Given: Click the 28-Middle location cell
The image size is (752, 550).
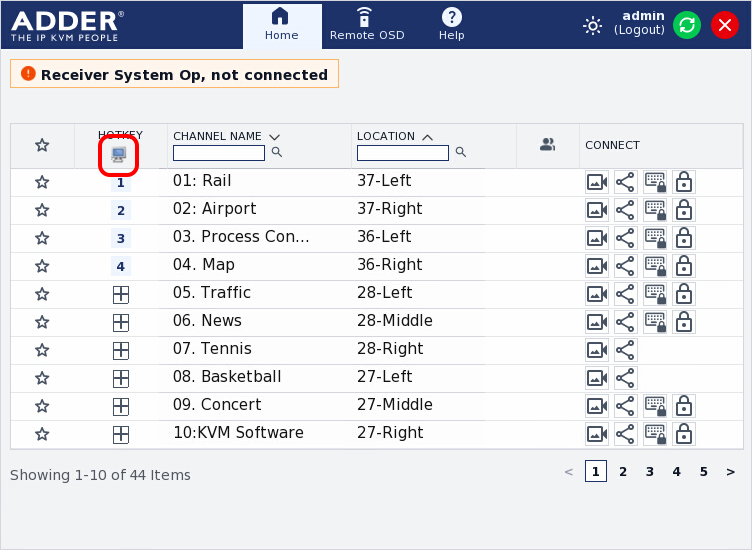Looking at the screenshot, I should pos(395,320).
